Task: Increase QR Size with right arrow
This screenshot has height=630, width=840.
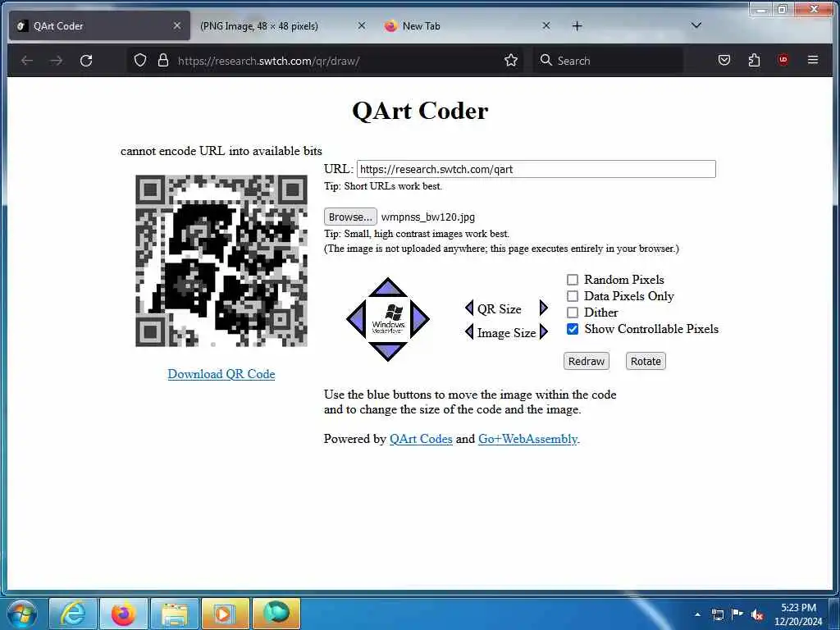Action: (x=543, y=308)
